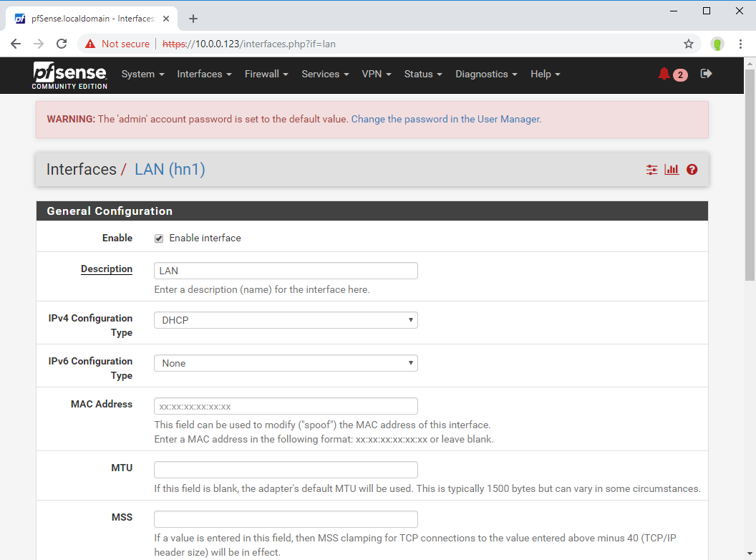Viewport: 756px width, 560px height.
Task: Toggle the Enable interface checkbox
Action: coord(159,238)
